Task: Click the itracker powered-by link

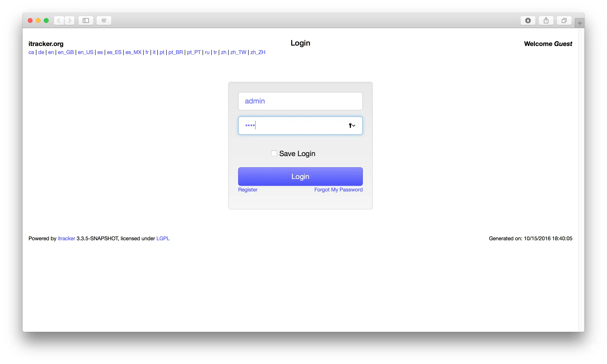Action: [x=66, y=238]
